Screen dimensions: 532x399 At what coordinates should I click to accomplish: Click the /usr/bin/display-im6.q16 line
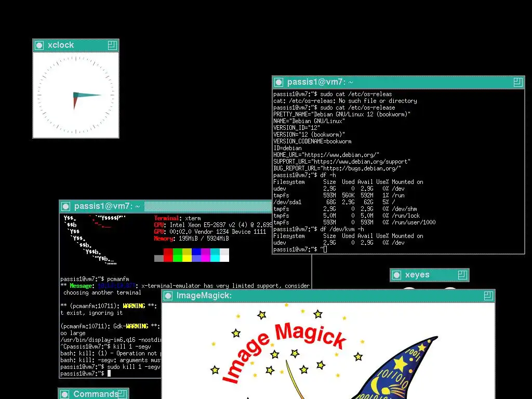111,340
